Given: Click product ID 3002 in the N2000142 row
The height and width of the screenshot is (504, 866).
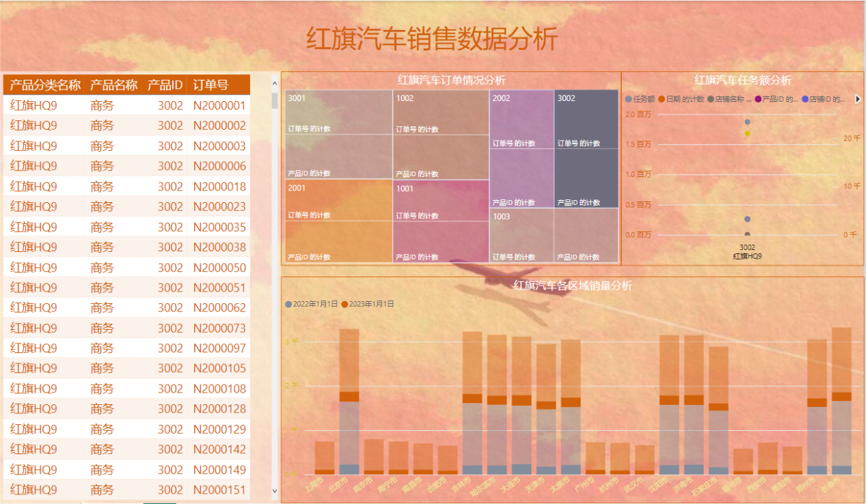Looking at the screenshot, I should [170, 449].
